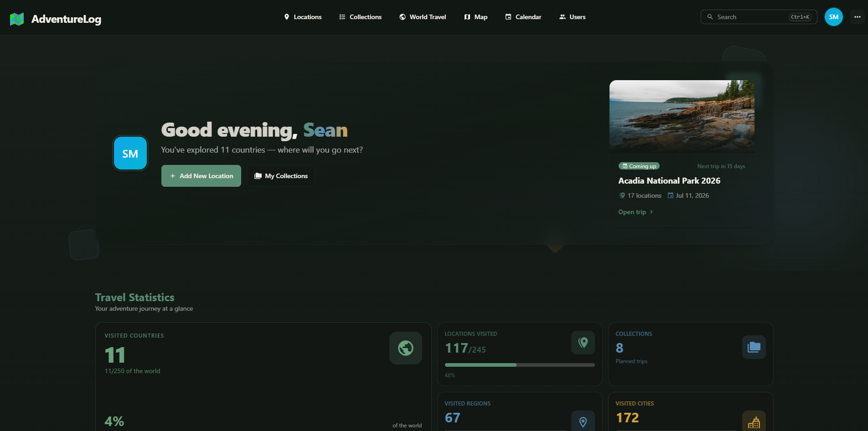Click the Locations Visited progress bar
The width and height of the screenshot is (868, 431).
pos(520,365)
